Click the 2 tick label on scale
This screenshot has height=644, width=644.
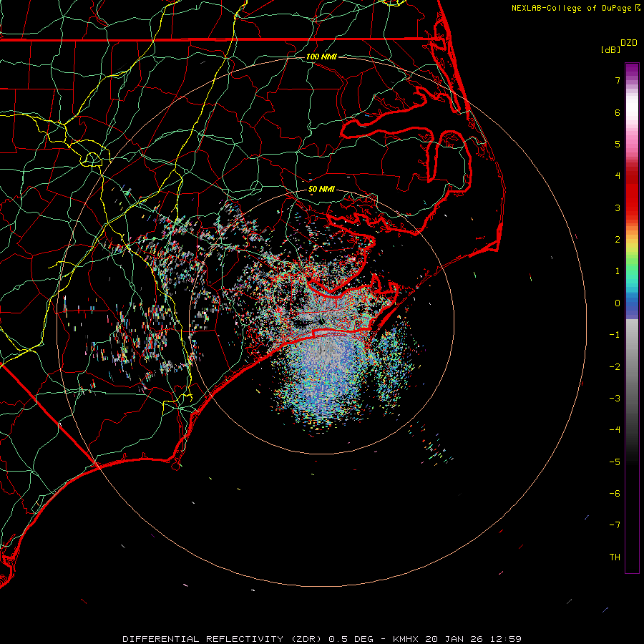click(618, 240)
